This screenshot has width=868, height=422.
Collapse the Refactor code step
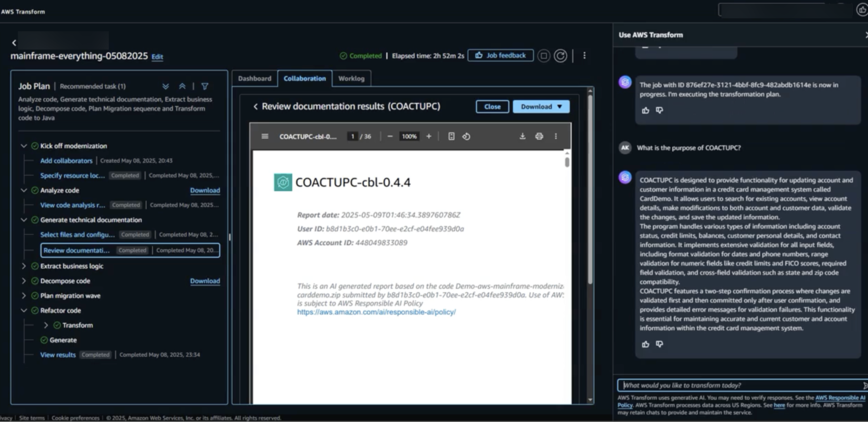point(23,311)
